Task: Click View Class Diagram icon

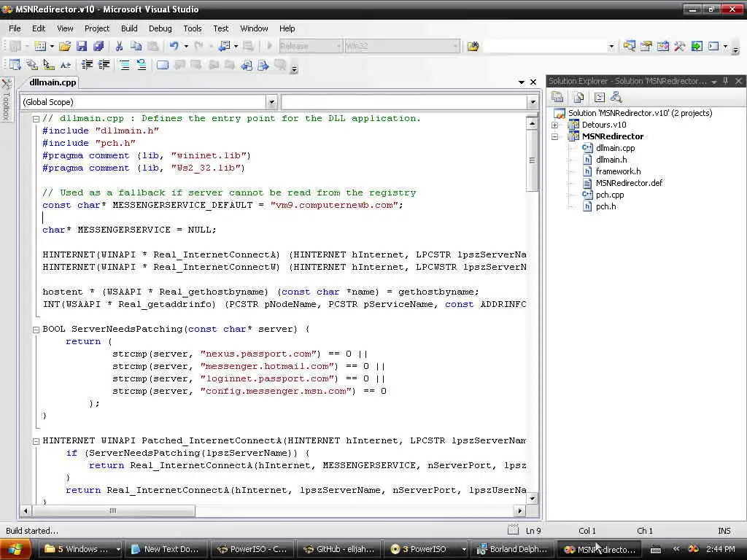Action: click(616, 98)
